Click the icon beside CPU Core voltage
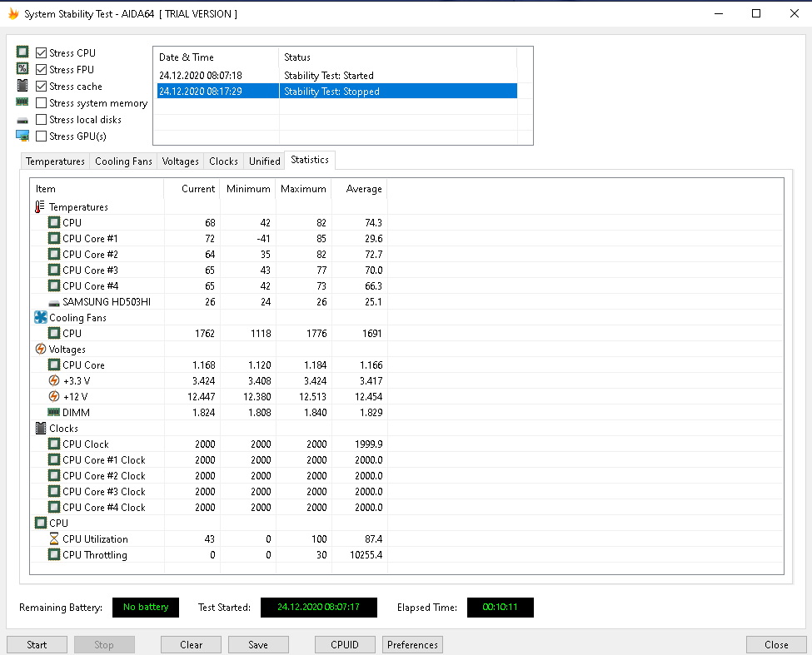The width and height of the screenshot is (812, 655). point(54,365)
